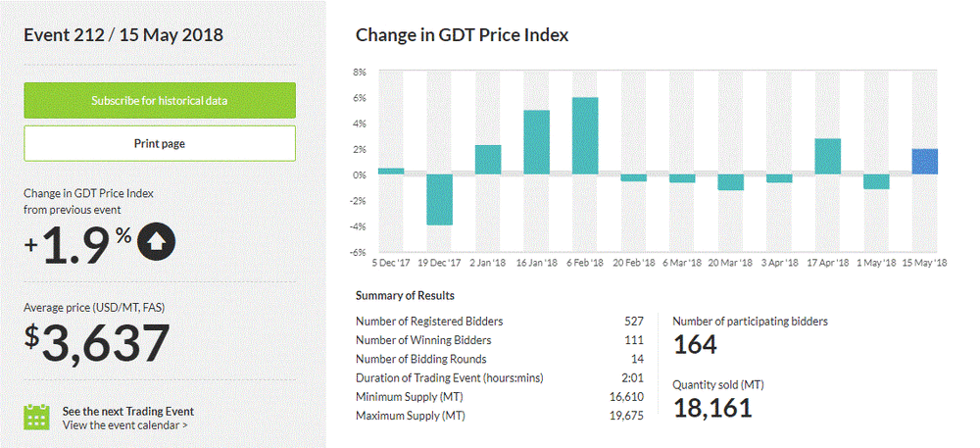Click the 19 Dec '17 negative bar
980x448 pixels.
[x=439, y=199]
